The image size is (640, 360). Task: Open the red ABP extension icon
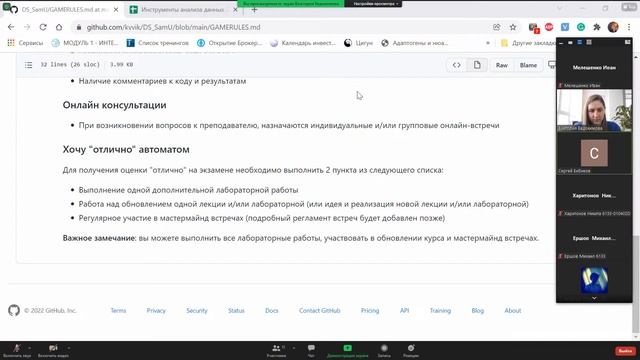click(549, 27)
